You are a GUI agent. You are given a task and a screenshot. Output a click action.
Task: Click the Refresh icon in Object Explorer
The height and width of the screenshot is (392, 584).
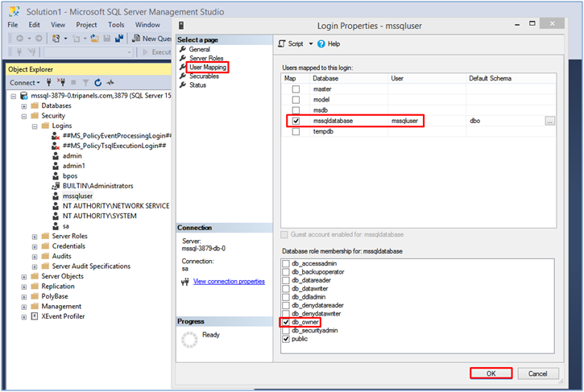[97, 82]
